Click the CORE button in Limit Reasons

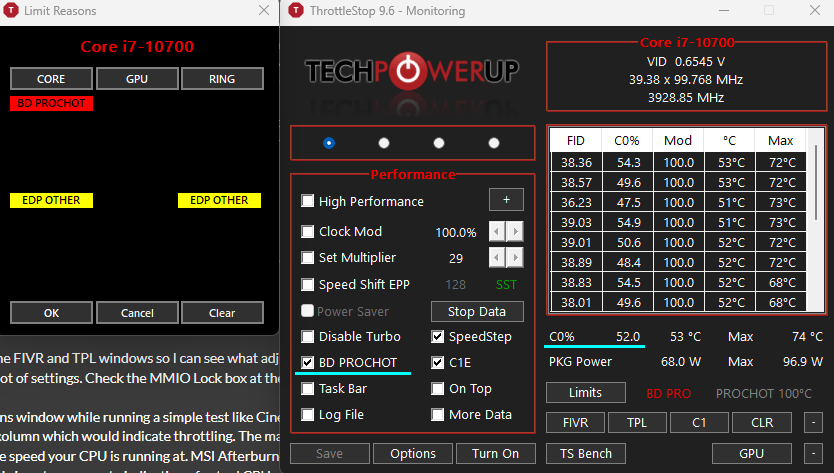coord(51,79)
